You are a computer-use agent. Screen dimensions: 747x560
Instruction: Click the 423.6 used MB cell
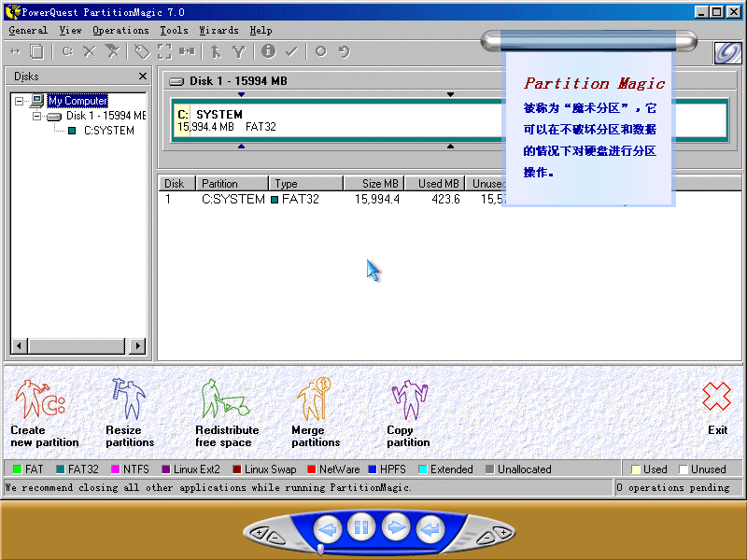(445, 199)
